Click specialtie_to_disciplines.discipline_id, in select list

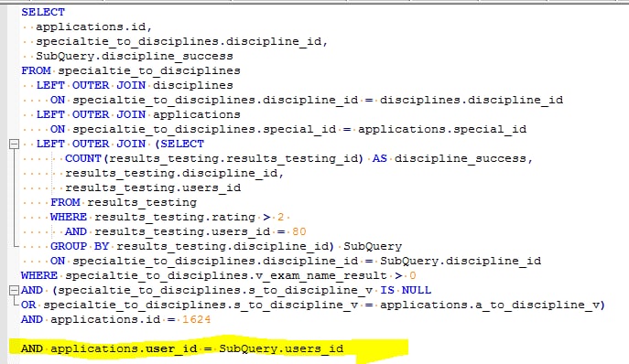tap(181, 41)
